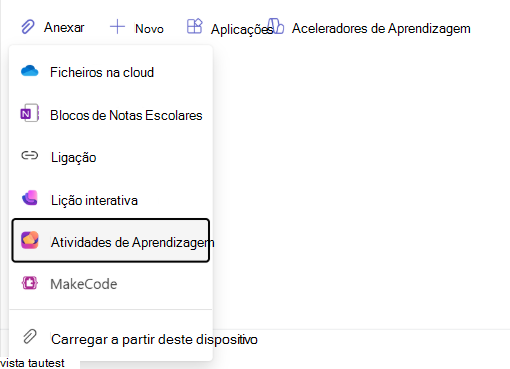Click the chain link icon
510x369 pixels.
30,155
